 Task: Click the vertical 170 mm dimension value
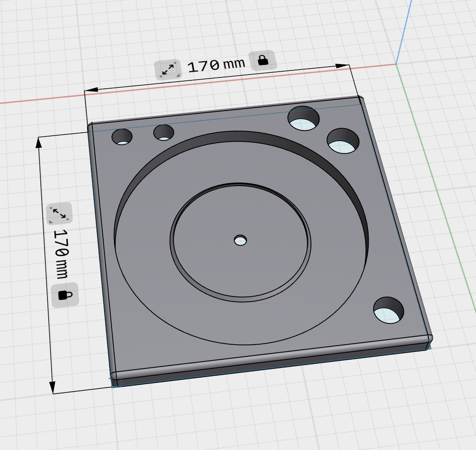(x=62, y=254)
